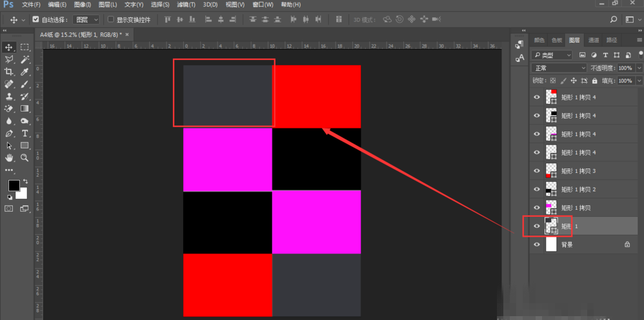Image resolution: width=644 pixels, height=320 pixels.
Task: Uncheck the 自动选择 checkbox
Action: point(35,20)
